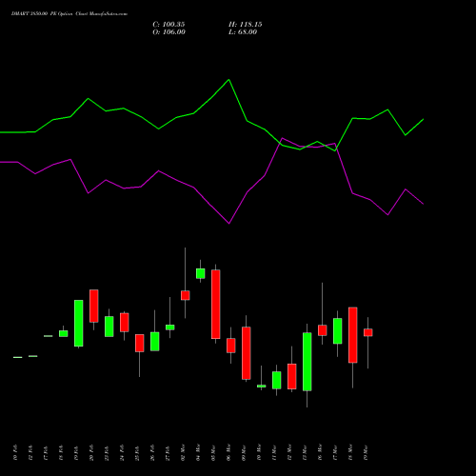The image size is (476, 476).
Task: Click the 17 Mar date label
Action: tap(335, 452)
